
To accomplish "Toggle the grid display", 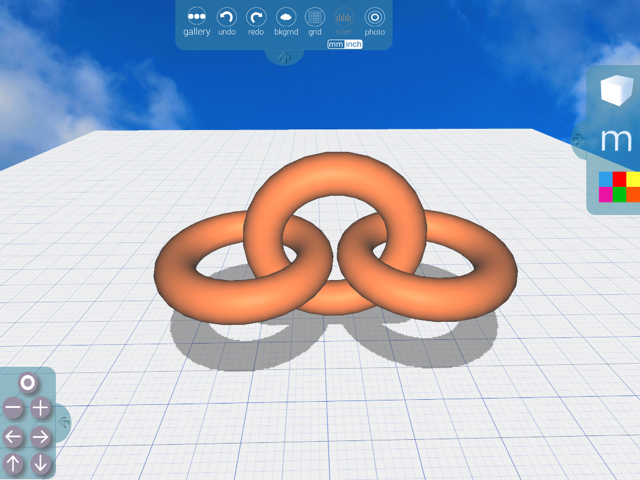I will pos(315,22).
